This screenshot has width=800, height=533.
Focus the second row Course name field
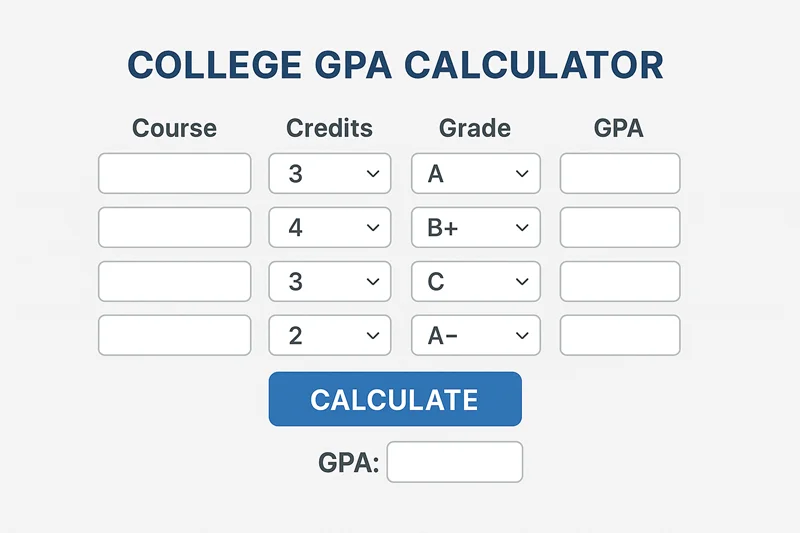click(174, 228)
